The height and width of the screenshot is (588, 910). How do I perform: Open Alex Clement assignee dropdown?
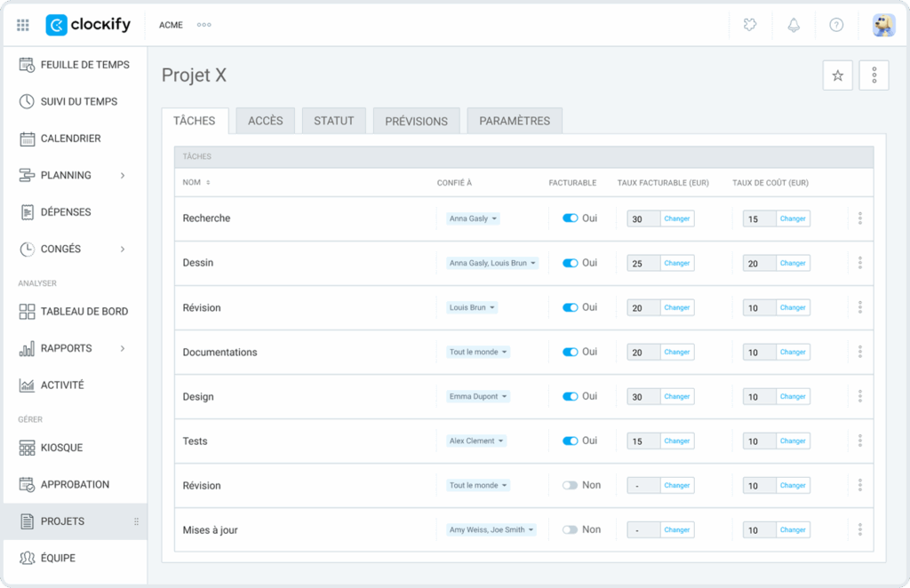(x=476, y=441)
